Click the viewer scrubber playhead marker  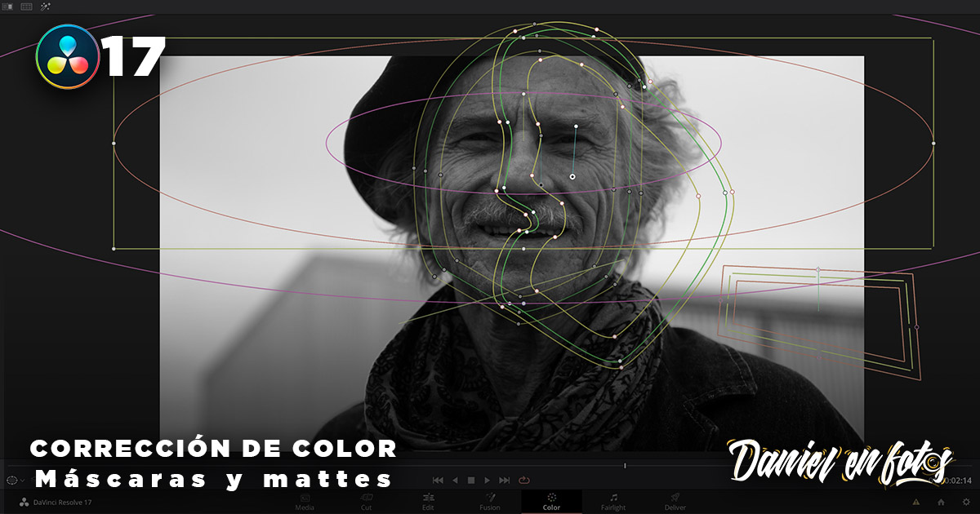click(625, 466)
